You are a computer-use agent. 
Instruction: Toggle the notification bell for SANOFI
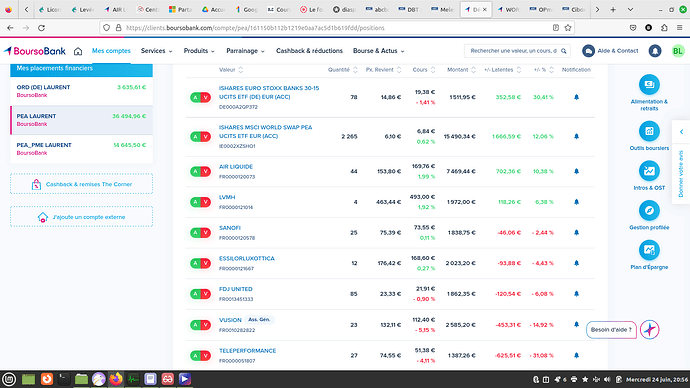pyautogui.click(x=576, y=232)
